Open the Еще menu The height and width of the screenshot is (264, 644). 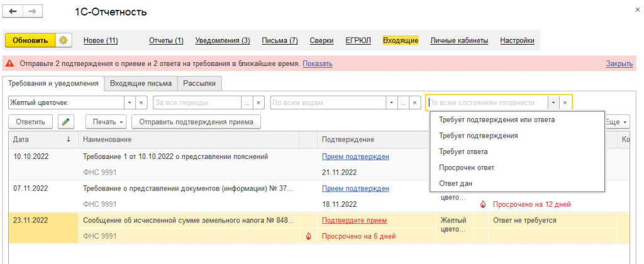point(618,122)
